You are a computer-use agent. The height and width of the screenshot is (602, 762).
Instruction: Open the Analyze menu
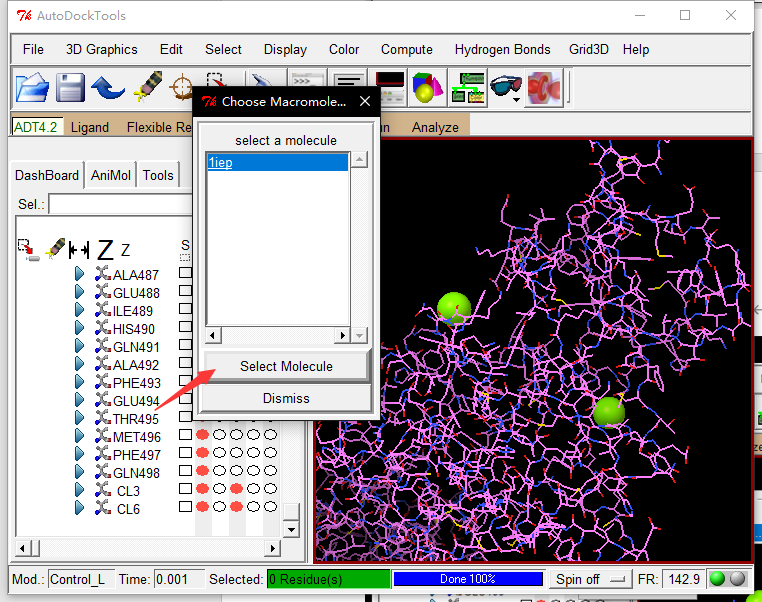click(435, 127)
